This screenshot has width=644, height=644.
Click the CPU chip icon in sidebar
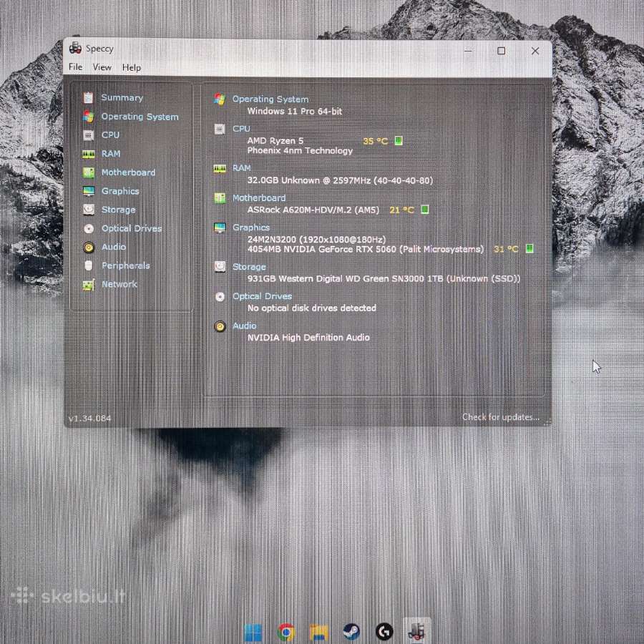coord(88,135)
